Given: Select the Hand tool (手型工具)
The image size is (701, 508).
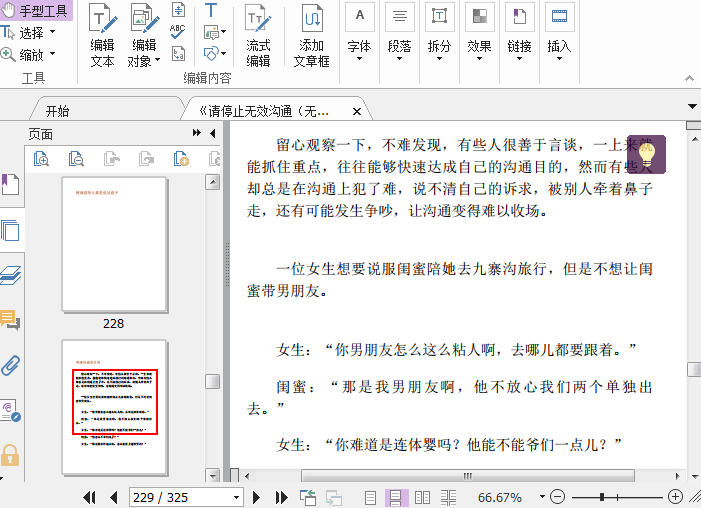Looking at the screenshot, I should [36, 11].
